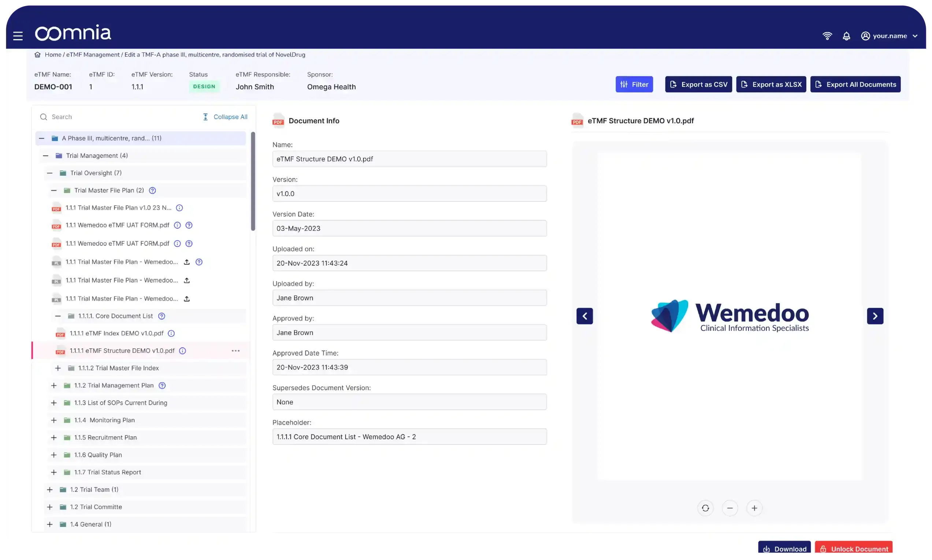
Task: Upload to first Trial Master File Plan placeholder
Action: click(x=187, y=262)
